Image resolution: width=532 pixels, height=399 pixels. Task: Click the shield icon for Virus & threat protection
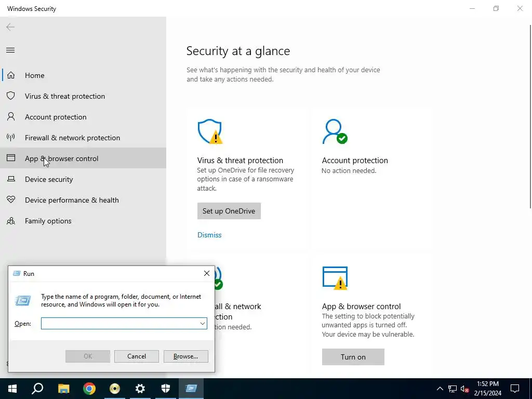(x=11, y=96)
